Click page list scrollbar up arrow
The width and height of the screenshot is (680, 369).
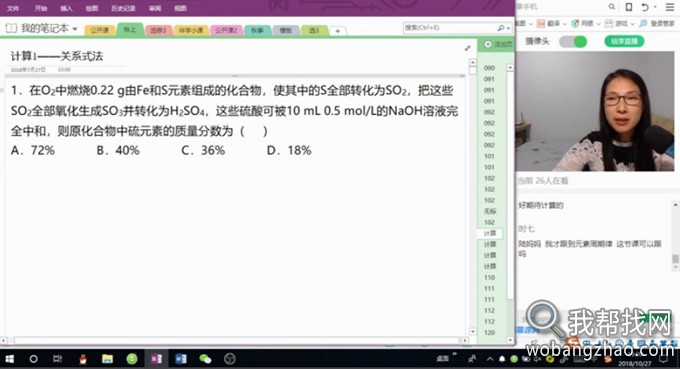(510, 68)
